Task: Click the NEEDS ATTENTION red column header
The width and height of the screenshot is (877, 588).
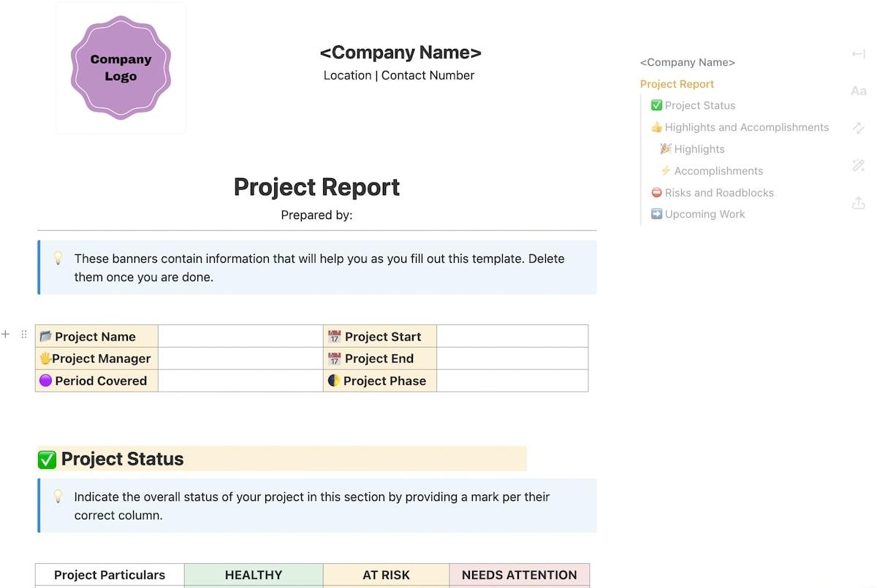Action: click(x=519, y=575)
